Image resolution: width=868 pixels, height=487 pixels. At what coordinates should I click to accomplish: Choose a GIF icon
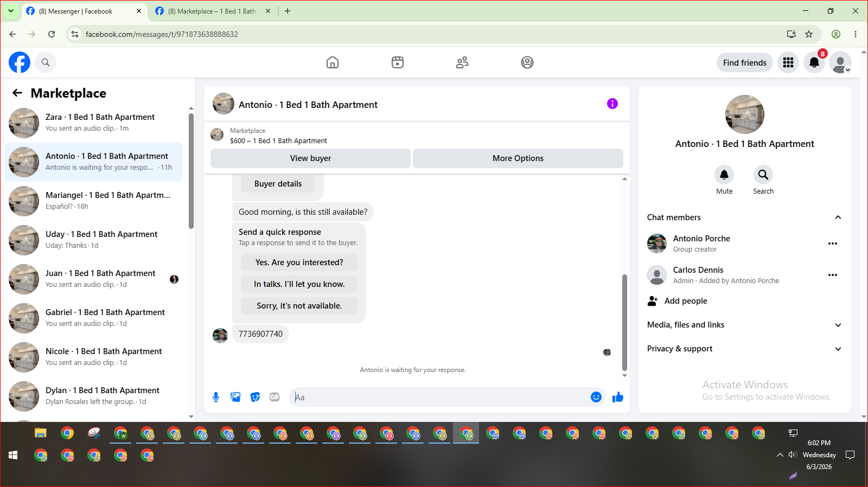tap(275, 397)
